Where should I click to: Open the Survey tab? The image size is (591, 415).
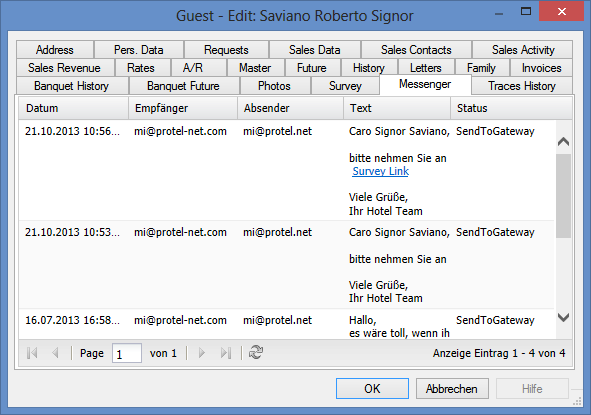pyautogui.click(x=345, y=86)
